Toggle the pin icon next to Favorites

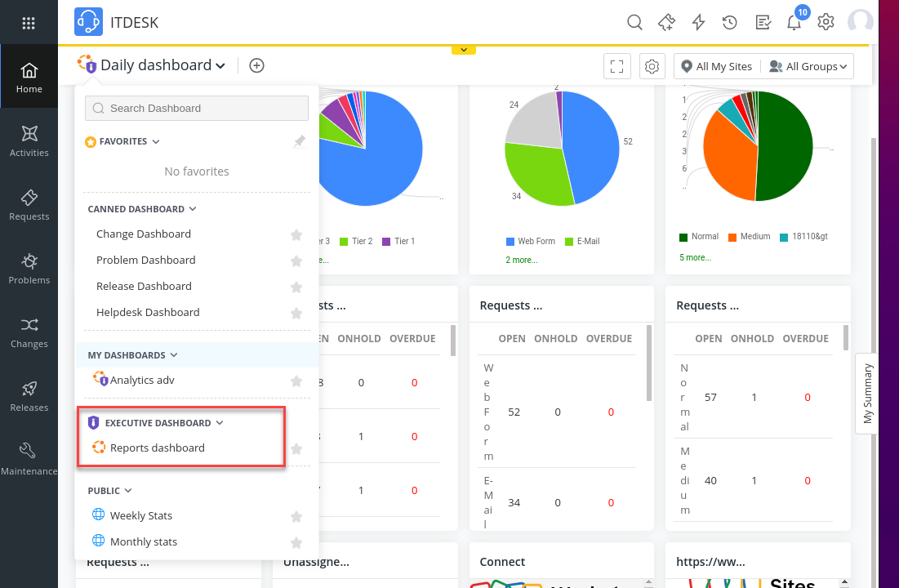pos(299,140)
